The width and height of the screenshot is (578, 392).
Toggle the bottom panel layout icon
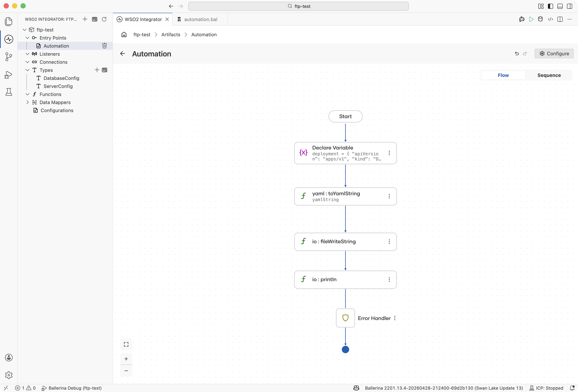pos(560,6)
